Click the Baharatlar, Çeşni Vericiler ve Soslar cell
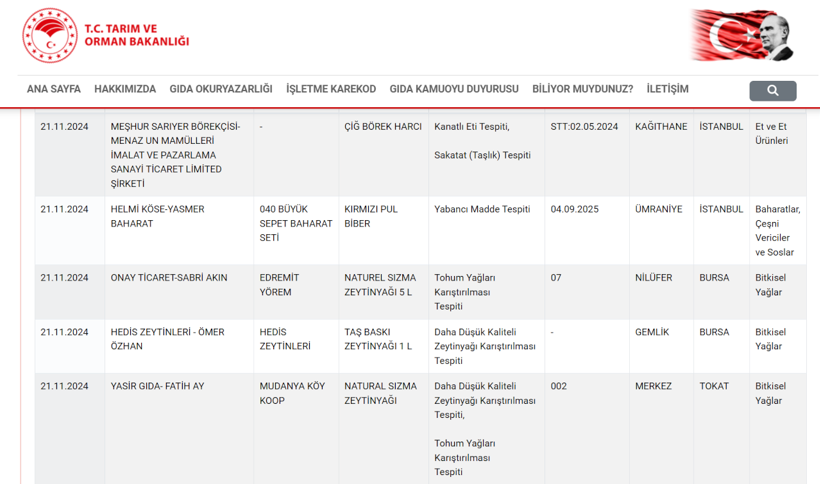This screenshot has height=484, width=820. 778,231
